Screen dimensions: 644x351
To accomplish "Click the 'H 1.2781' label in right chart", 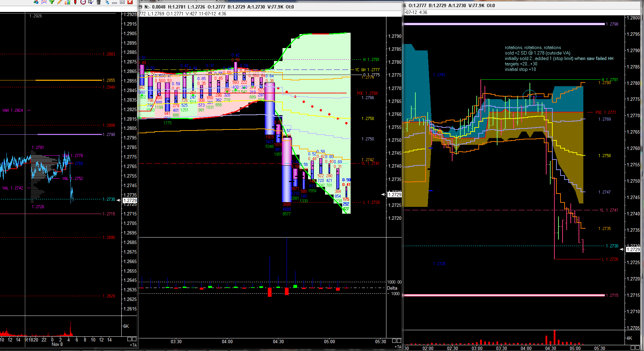I will pos(610,80).
